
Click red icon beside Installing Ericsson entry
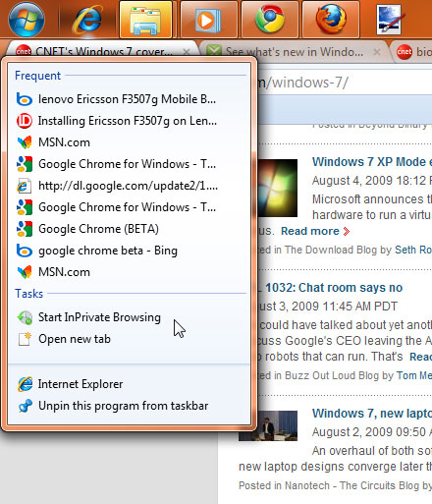click(25, 121)
